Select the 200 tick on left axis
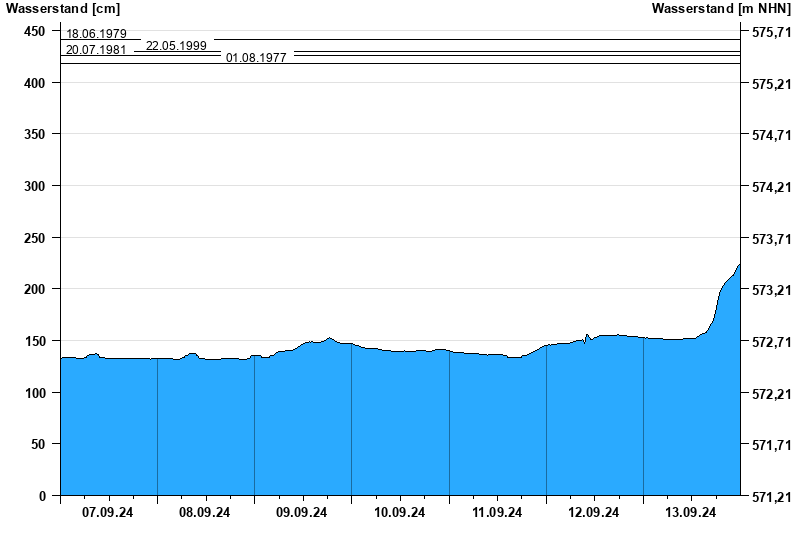Image resolution: width=800 pixels, height=550 pixels. [35, 289]
